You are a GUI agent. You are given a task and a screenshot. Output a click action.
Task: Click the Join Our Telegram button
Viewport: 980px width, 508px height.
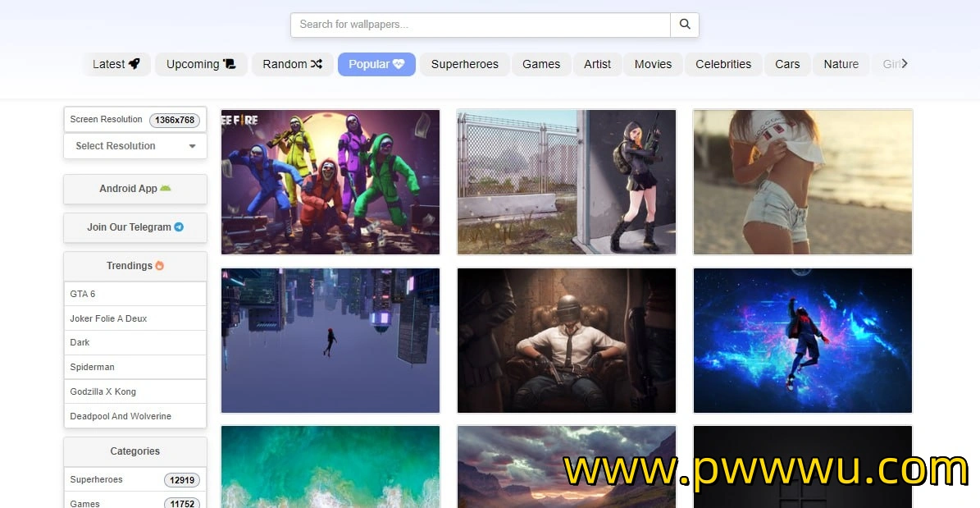(x=135, y=227)
